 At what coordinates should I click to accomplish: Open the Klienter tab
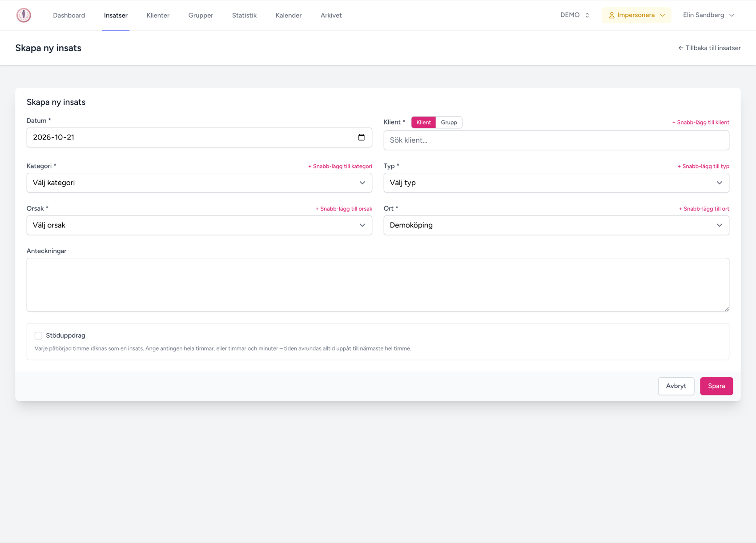[x=158, y=15]
